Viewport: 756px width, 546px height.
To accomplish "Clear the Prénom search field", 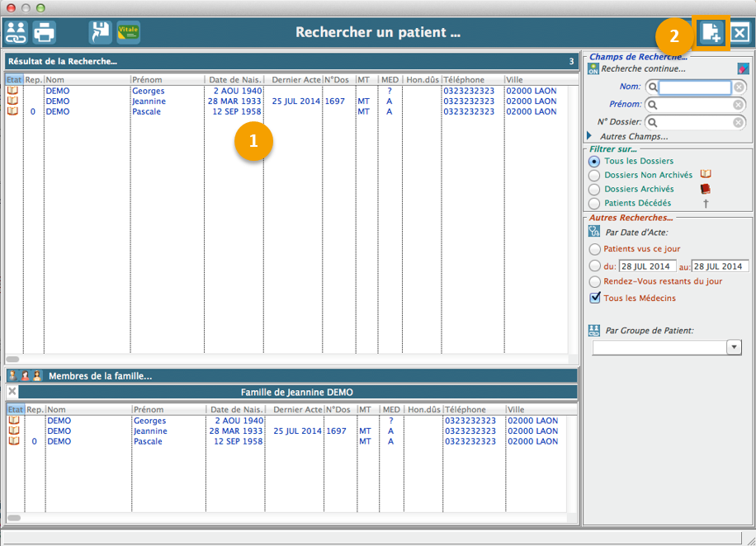I will [x=739, y=105].
